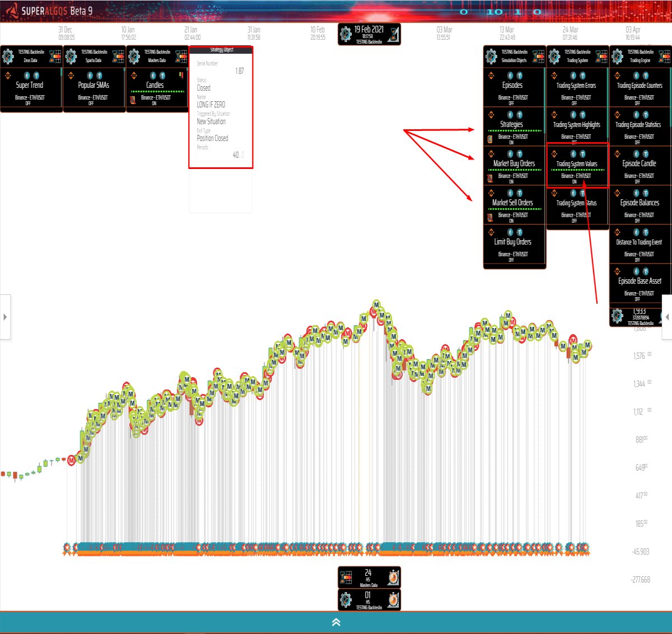Click the hourglass grid icon on the Zeus Data header

click(x=55, y=56)
